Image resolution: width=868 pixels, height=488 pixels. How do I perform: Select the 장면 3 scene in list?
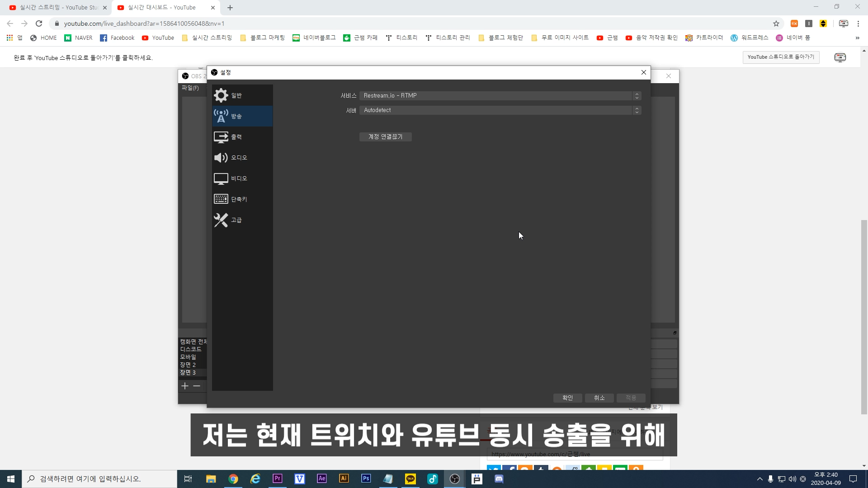coord(188,373)
